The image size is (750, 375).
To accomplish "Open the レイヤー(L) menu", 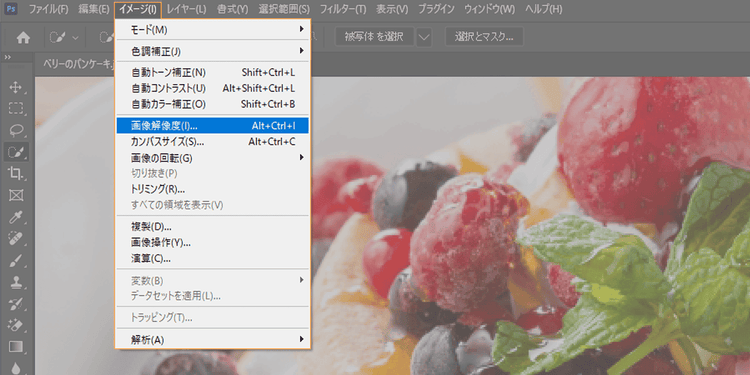I will 187,9.
